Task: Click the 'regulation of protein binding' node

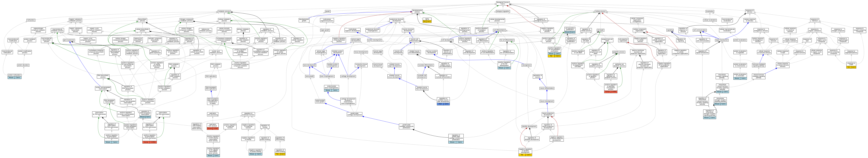Action: 265,139
